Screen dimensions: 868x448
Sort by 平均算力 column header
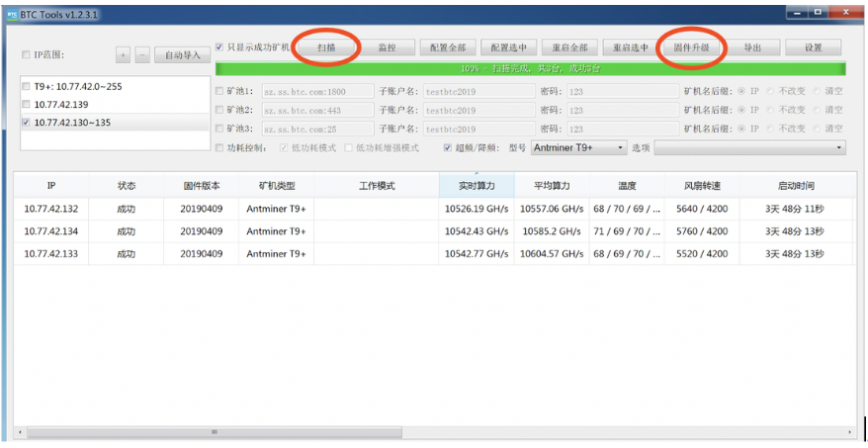tap(552, 186)
